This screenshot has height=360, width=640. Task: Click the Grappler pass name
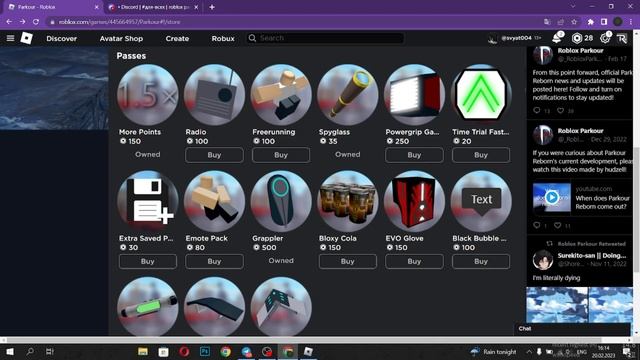point(267,238)
